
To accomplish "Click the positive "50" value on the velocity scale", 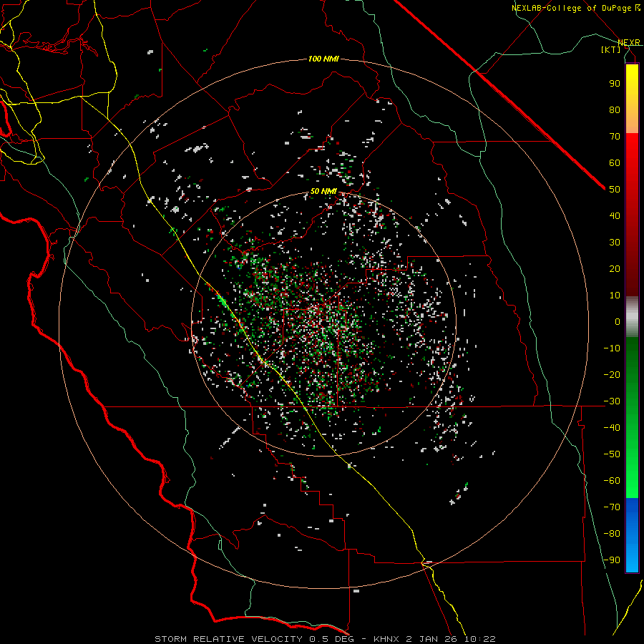I will click(615, 190).
